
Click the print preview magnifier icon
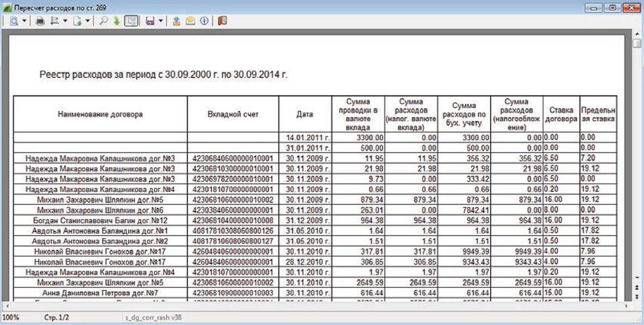(13, 21)
